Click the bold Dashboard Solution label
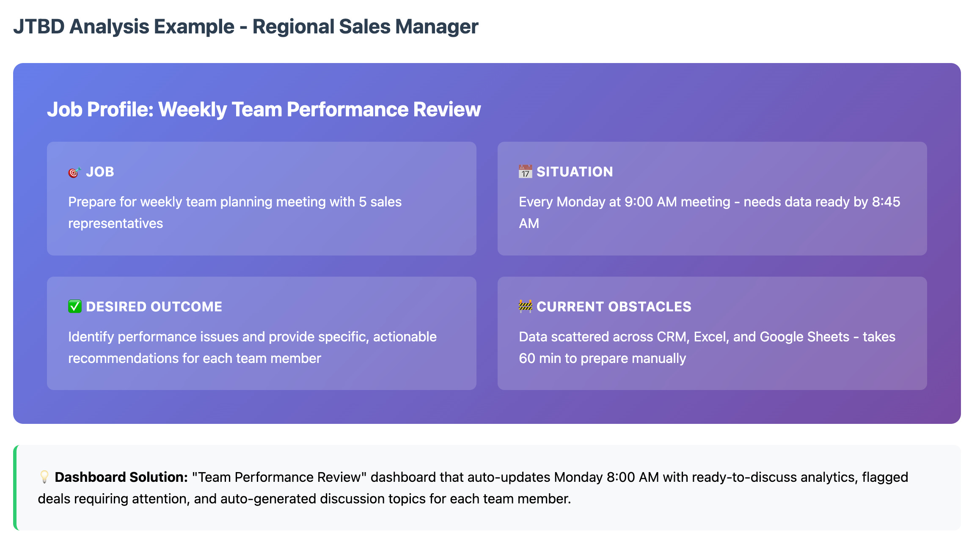Viewport: 980px width, 544px height. tap(121, 477)
